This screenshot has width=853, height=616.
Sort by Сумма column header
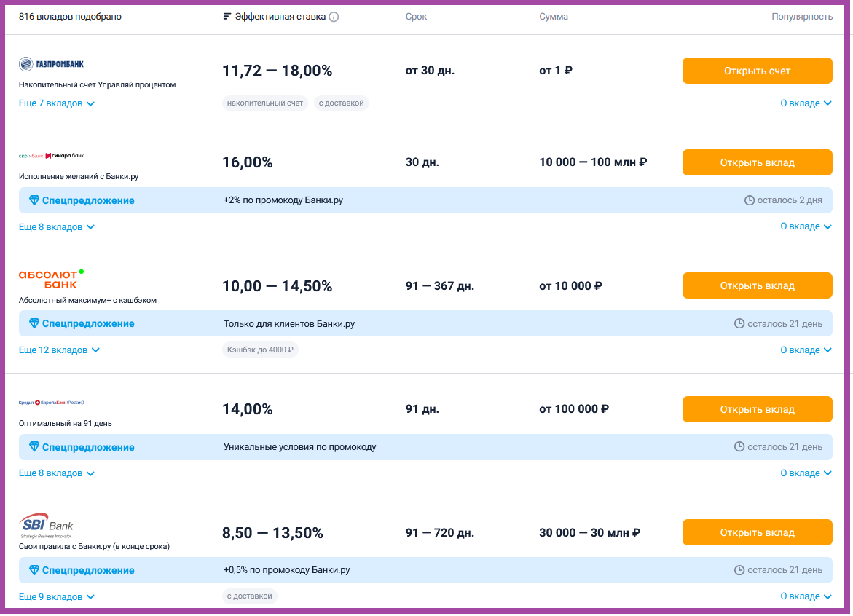pyautogui.click(x=554, y=17)
